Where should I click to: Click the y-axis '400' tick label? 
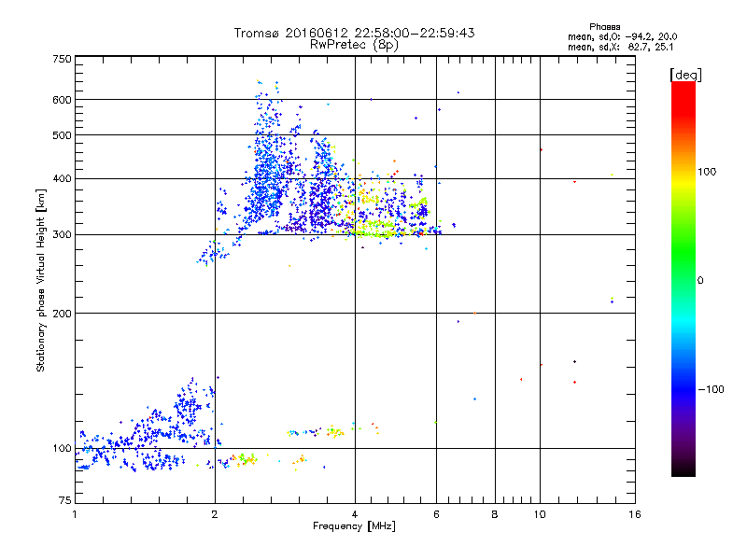coord(62,179)
